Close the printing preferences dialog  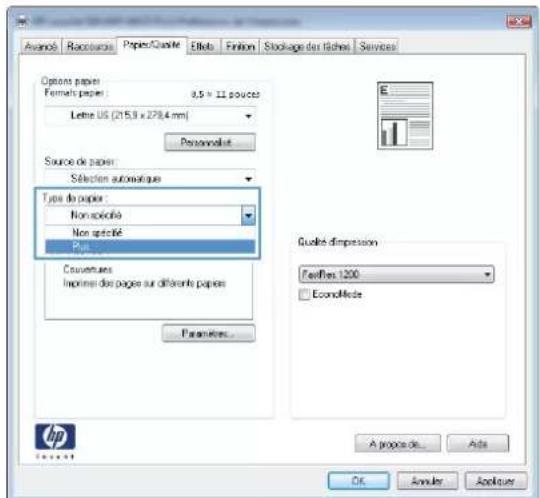(518, 22)
